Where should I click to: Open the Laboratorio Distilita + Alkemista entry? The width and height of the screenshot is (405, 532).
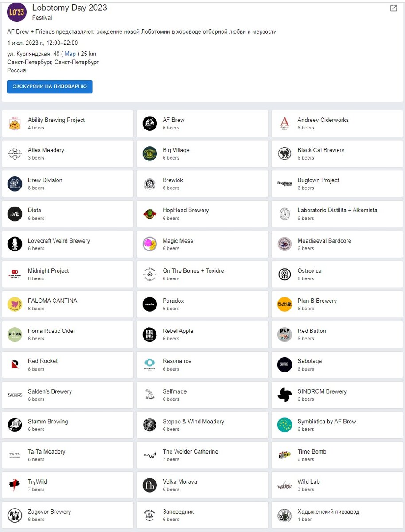tap(337, 214)
